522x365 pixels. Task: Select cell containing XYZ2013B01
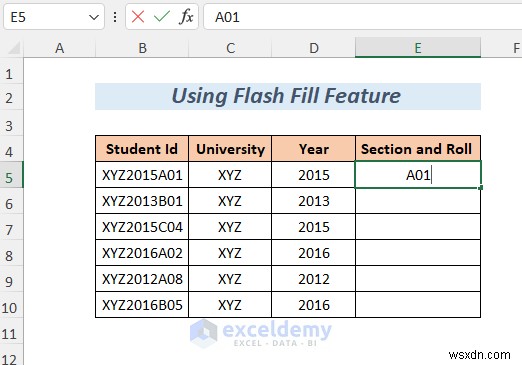click(x=142, y=201)
